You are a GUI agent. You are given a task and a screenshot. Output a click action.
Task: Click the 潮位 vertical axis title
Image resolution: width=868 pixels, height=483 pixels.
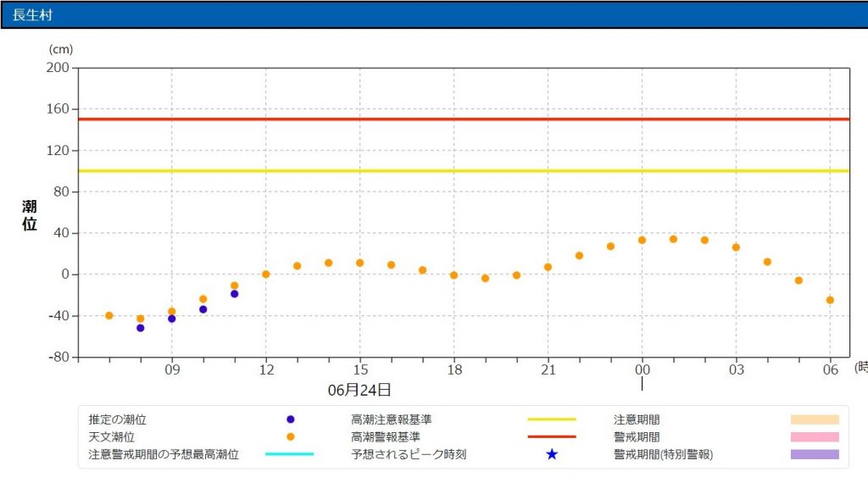[30, 215]
